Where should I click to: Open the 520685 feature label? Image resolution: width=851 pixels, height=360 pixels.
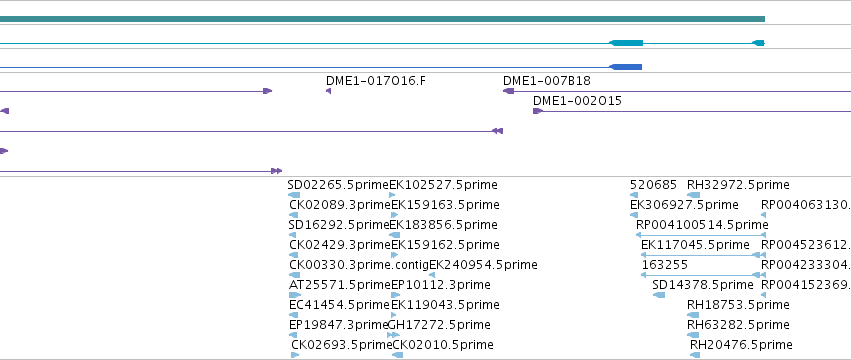pos(653,185)
